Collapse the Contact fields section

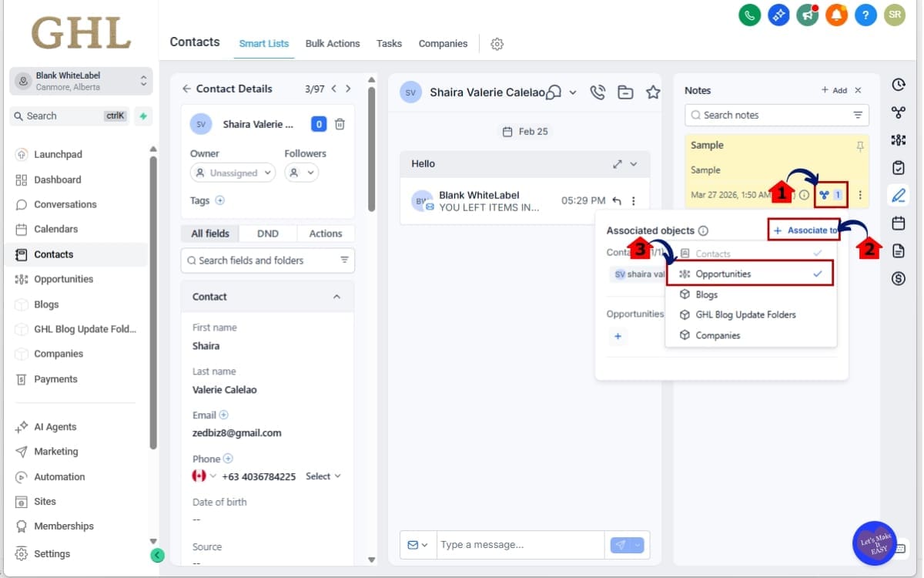click(336, 296)
